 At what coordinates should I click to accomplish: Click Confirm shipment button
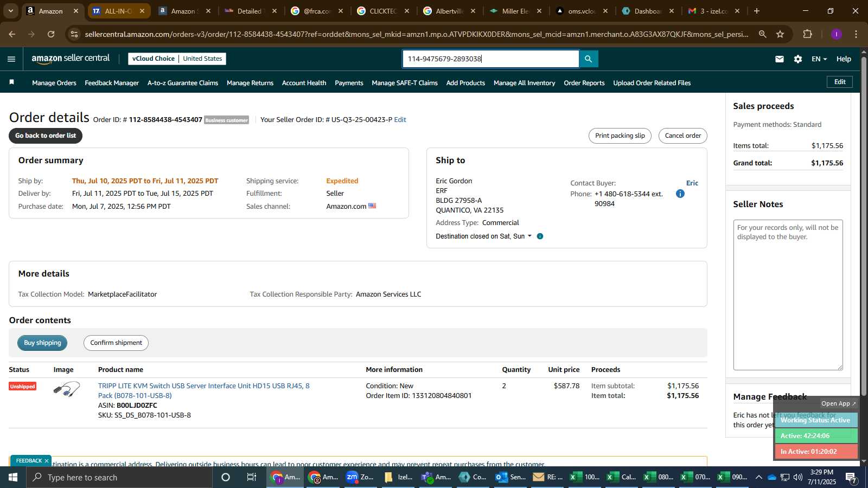point(116,343)
